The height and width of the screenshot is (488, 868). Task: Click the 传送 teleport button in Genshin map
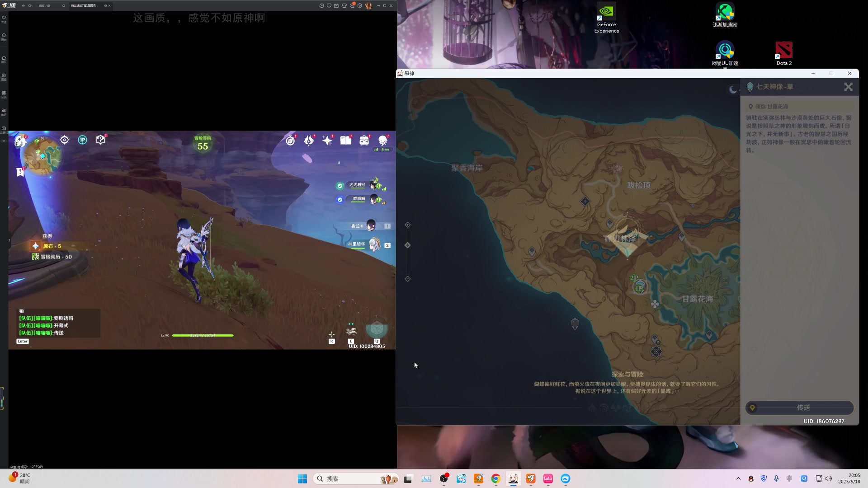[x=799, y=408]
